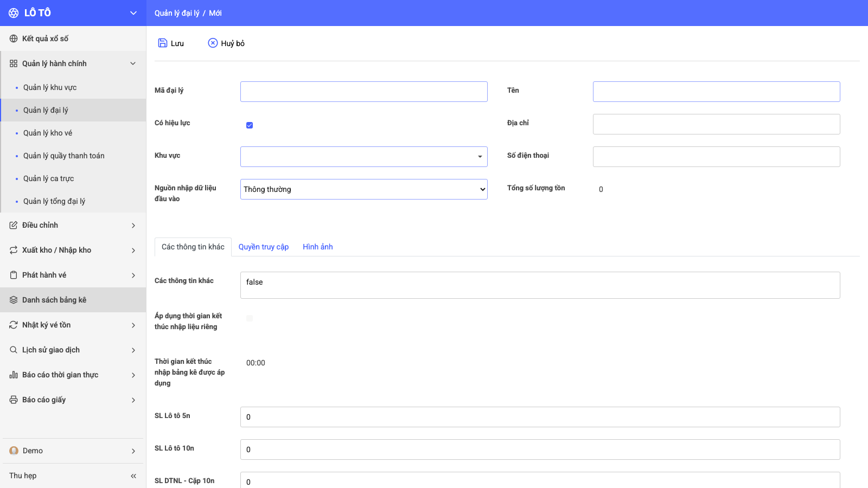Uncheck the Có hiệu lực checkbox
The width and height of the screenshot is (868, 488).
[x=250, y=125]
